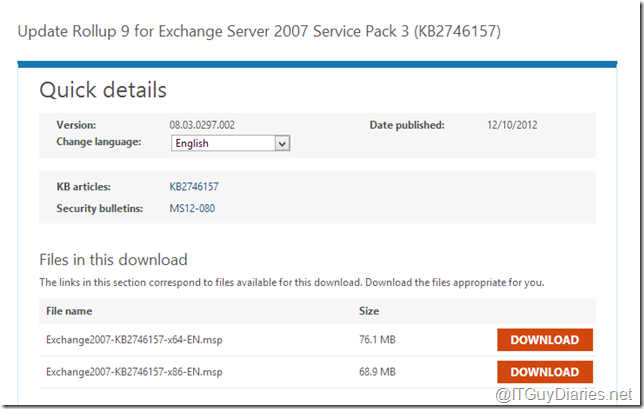The height and width of the screenshot is (409, 644).
Task: Click the KB articles label
Action: 83,187
